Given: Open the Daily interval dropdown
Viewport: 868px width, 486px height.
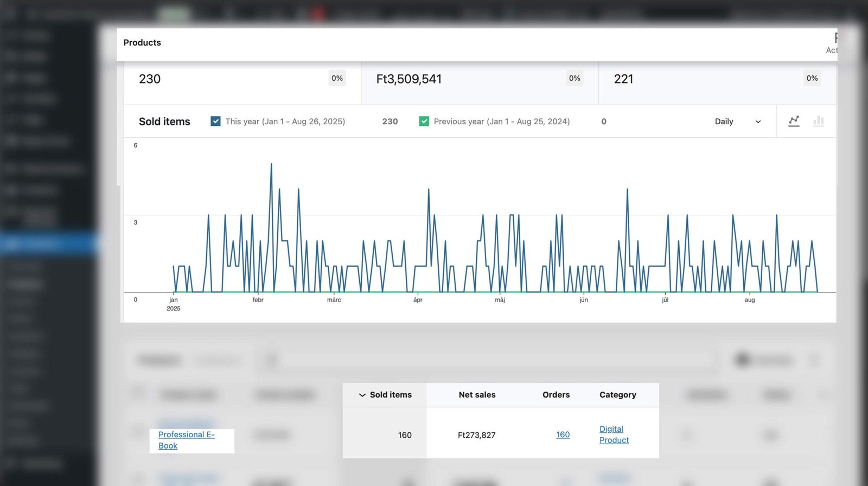Looking at the screenshot, I should click(x=737, y=121).
